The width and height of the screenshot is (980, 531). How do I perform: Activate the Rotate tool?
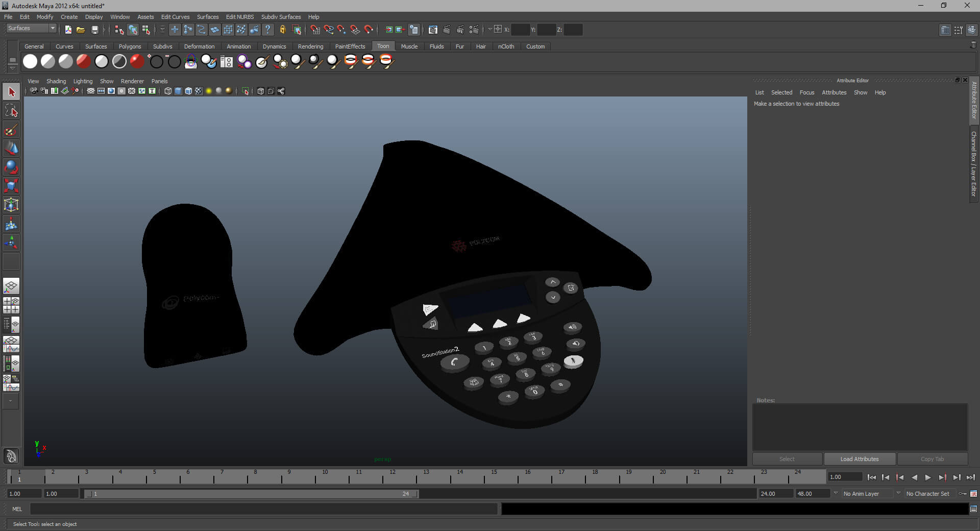(11, 167)
